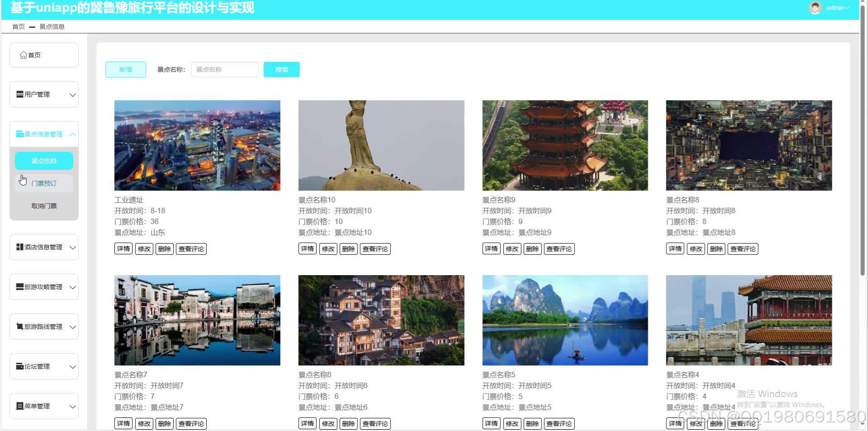Click the 用户管理 user management icon
The height and width of the screenshot is (431, 868).
click(19, 94)
